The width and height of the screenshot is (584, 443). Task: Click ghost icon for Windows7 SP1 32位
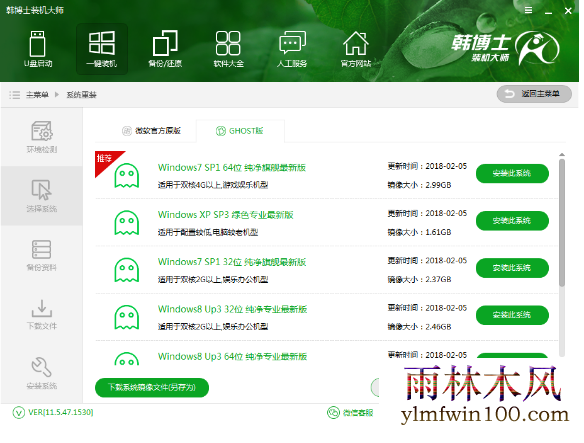tap(127, 270)
